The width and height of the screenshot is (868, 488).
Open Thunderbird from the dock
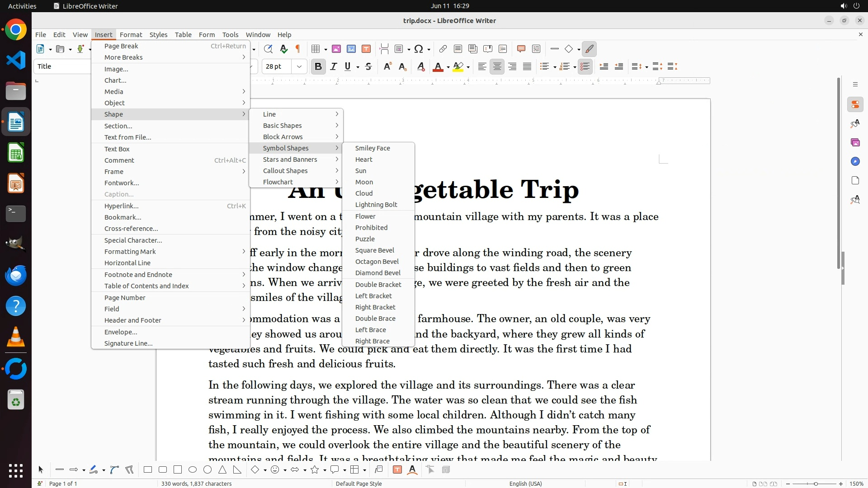pos(16,275)
